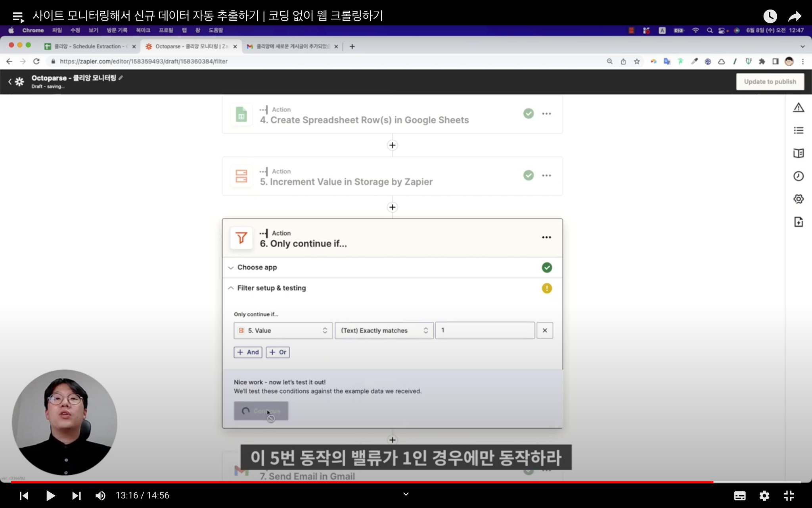The image size is (812, 508).
Task: Click Update to publish button
Action: (770, 81)
